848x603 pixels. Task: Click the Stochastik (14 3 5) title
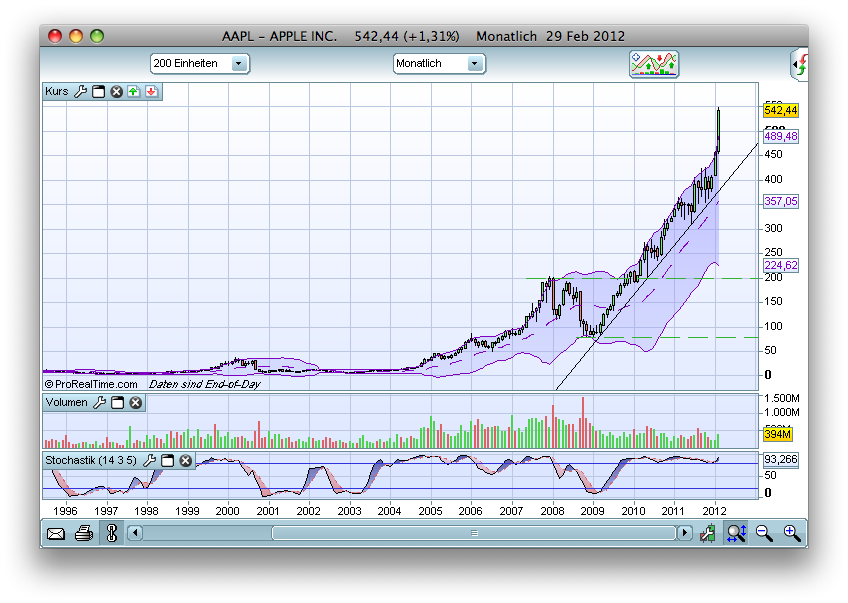(x=91, y=460)
